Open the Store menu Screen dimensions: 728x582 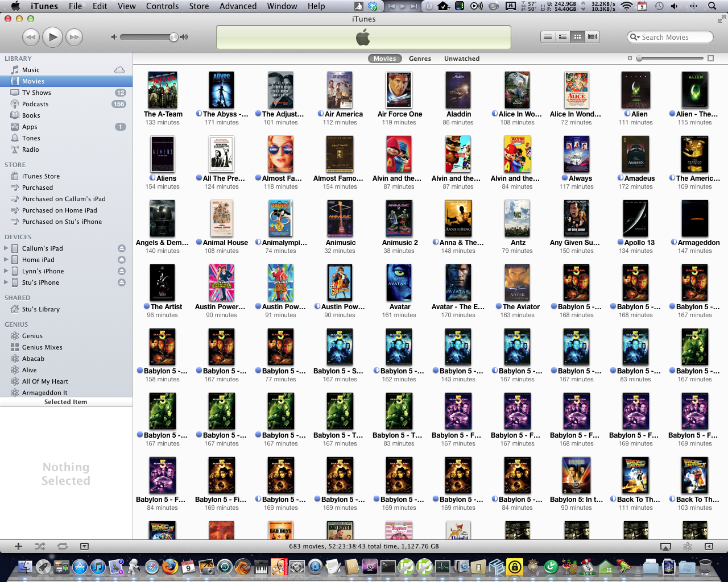pos(199,6)
